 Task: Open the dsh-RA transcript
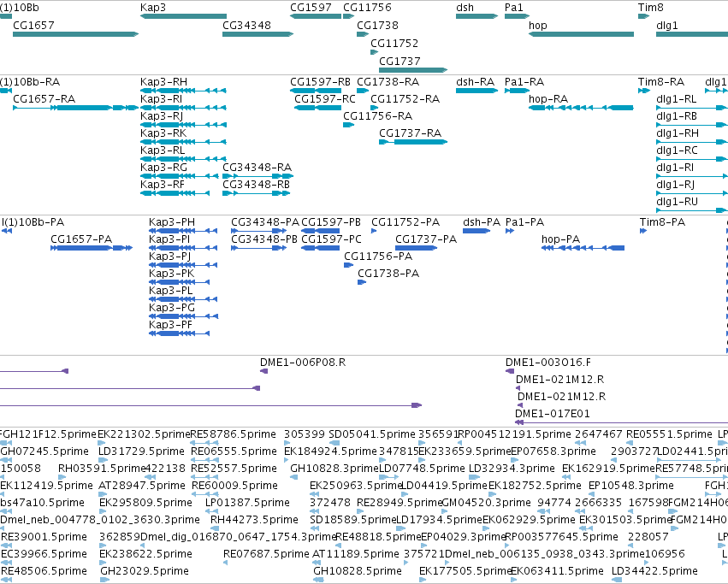[x=476, y=91]
